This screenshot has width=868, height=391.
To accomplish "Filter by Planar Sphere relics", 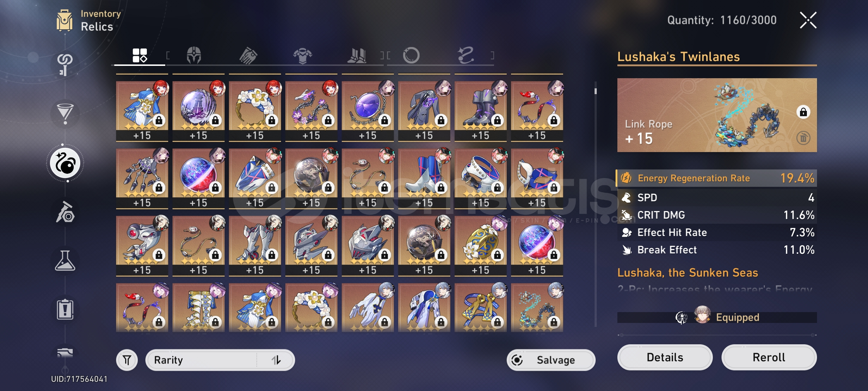I will click(x=411, y=55).
